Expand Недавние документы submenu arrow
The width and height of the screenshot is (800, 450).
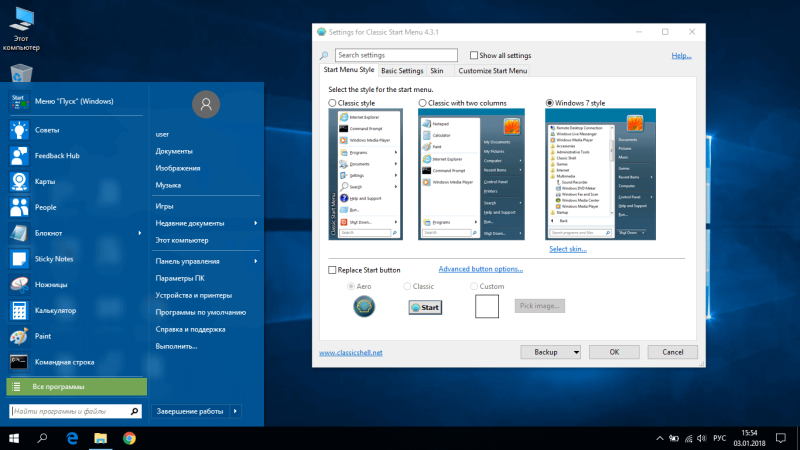point(256,223)
